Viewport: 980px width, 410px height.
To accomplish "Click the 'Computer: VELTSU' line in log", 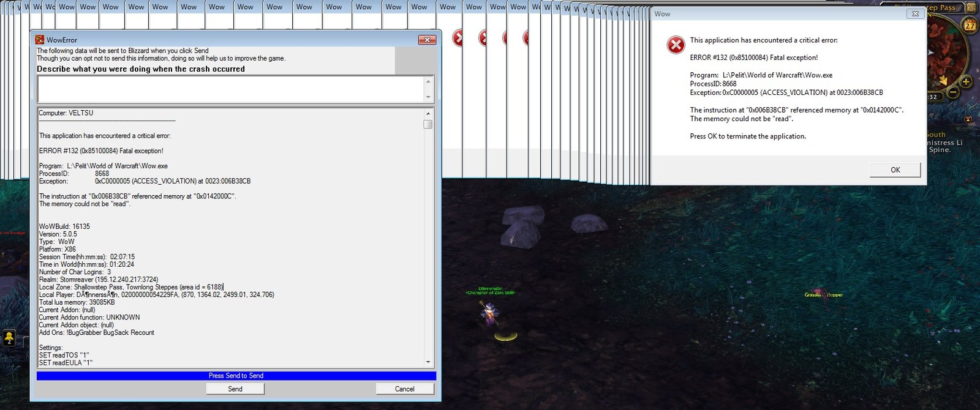I will pyautogui.click(x=66, y=113).
